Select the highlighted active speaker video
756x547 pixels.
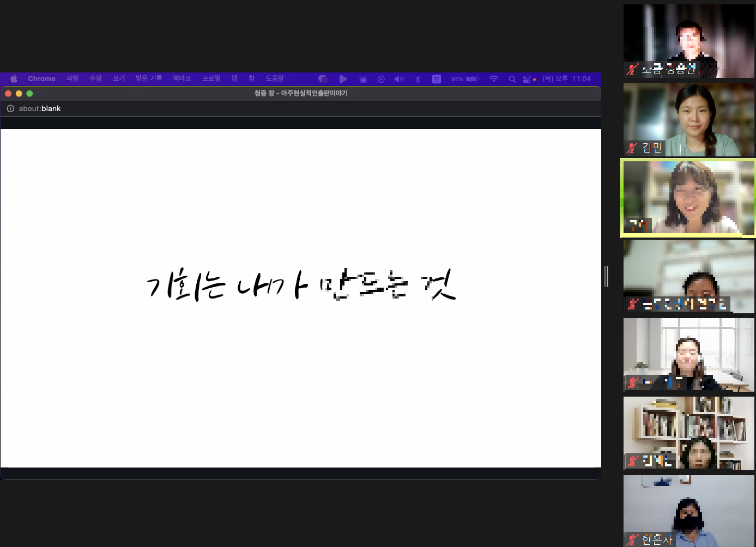point(689,198)
